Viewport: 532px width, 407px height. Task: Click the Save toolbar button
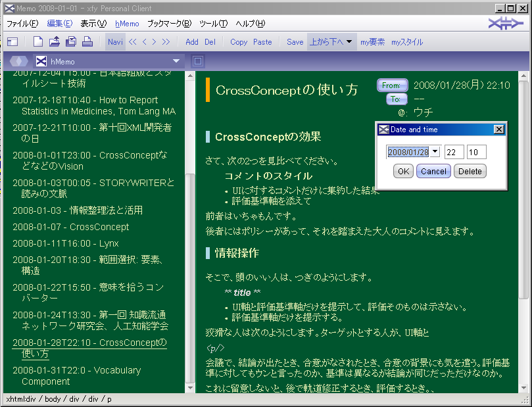295,41
